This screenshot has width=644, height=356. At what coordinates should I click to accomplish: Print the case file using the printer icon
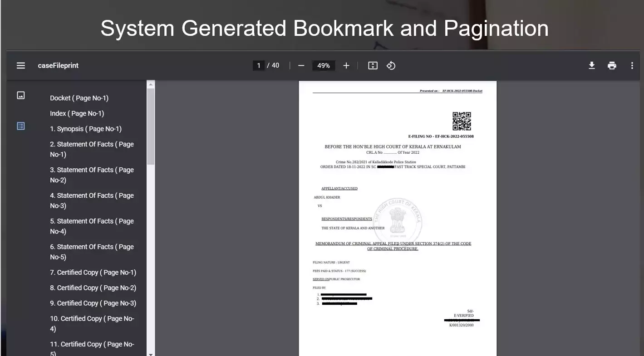pos(612,65)
